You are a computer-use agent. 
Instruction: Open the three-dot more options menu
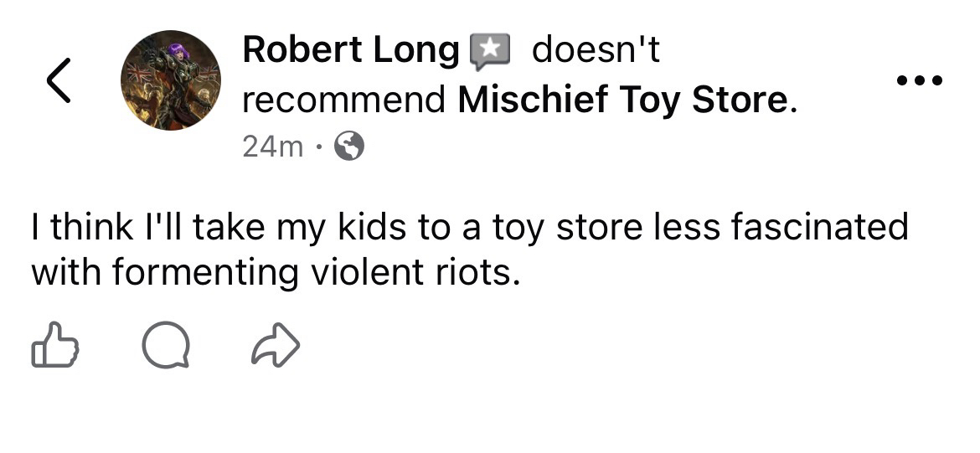(x=919, y=81)
